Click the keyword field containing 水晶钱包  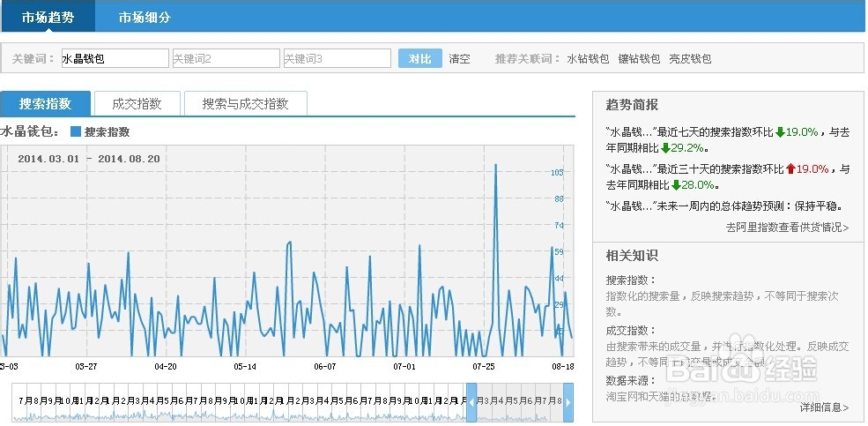[x=115, y=58]
